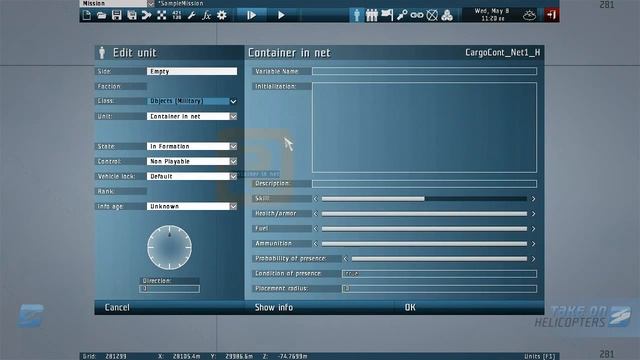Screen dimensions: 640x360
Task: Open the Vehicle lock dropdown Default
Action: (192, 176)
